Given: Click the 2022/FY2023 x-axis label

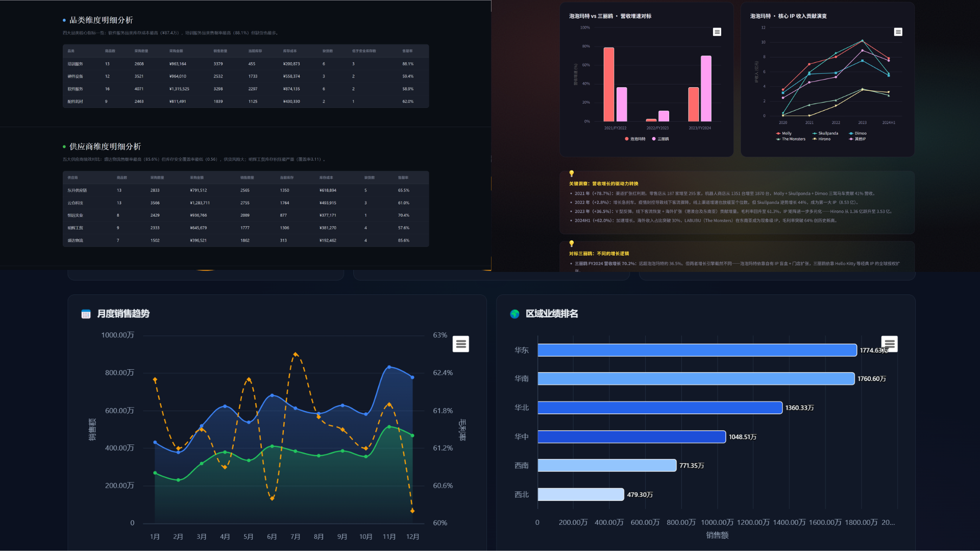Looking at the screenshot, I should point(657,128).
